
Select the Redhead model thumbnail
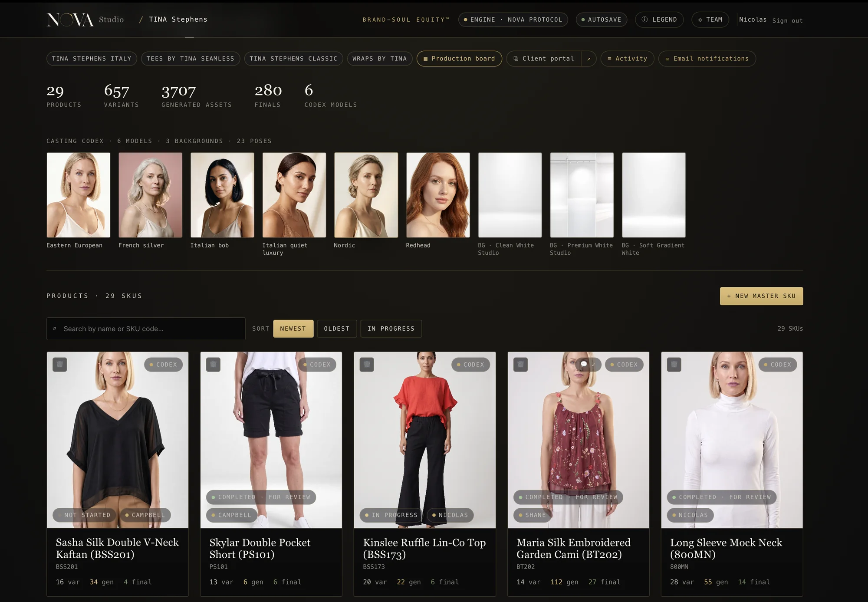click(438, 195)
